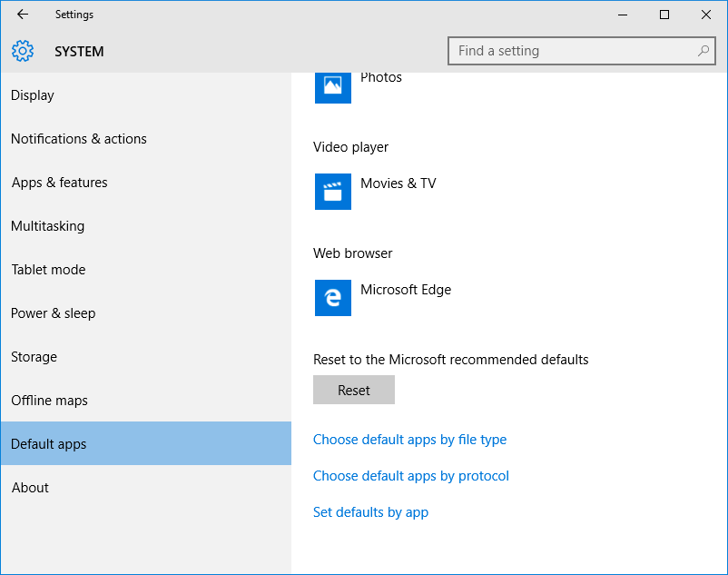The height and width of the screenshot is (575, 728).
Task: Click Set defaults by app link
Action: 370,512
